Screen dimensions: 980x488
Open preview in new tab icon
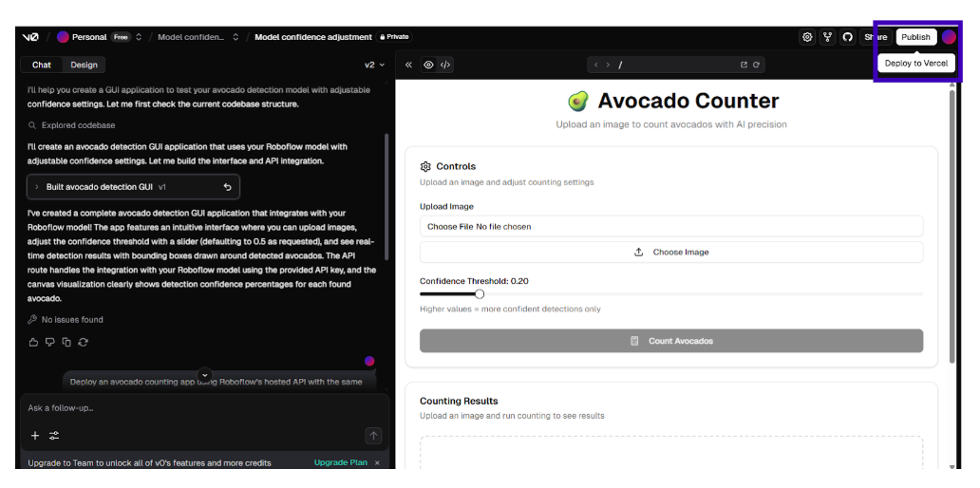pyautogui.click(x=744, y=65)
